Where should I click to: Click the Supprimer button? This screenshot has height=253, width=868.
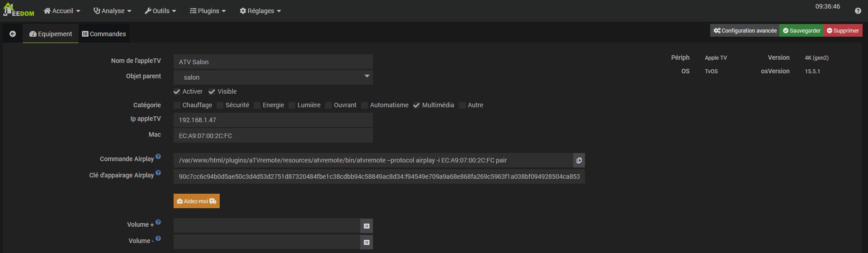[843, 31]
